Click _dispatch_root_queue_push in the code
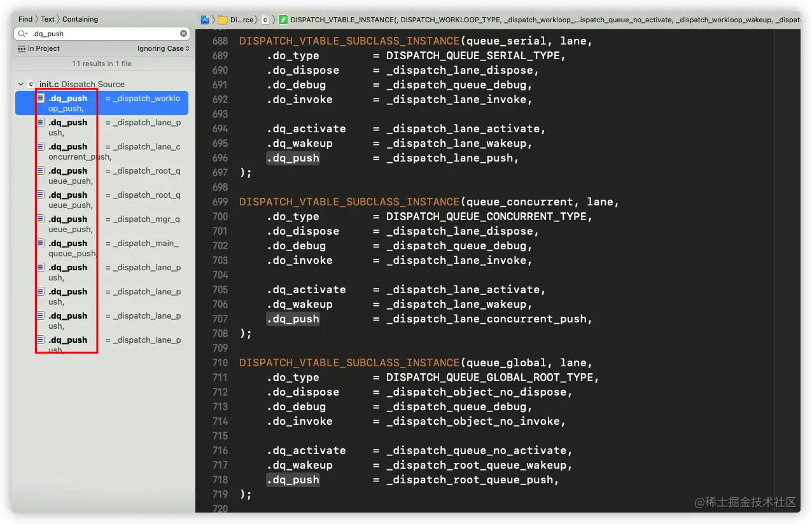Screen dimensions: 812x524 point(470,480)
